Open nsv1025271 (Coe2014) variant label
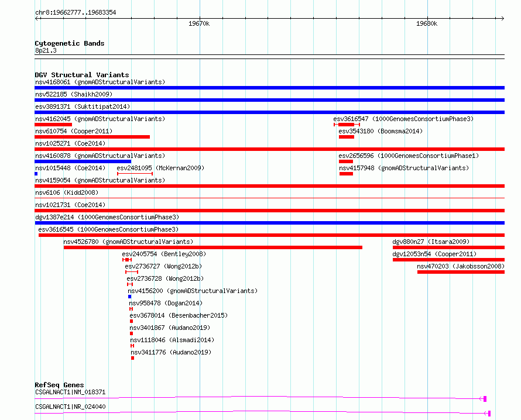Viewport: 521px width, 420px height. (x=70, y=143)
